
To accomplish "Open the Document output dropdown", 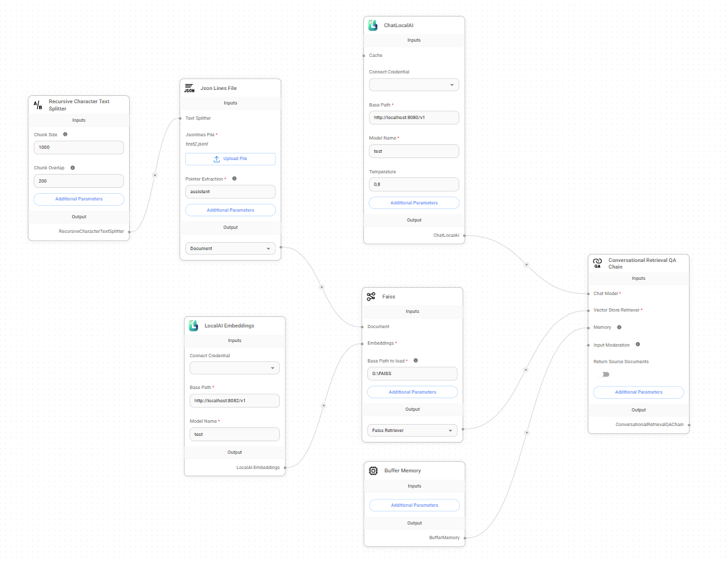I will [x=230, y=249].
